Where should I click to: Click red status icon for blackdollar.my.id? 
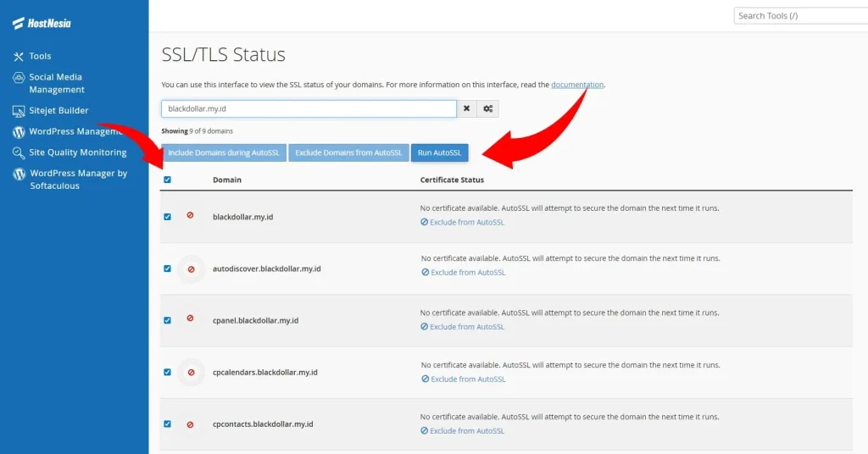(190, 215)
